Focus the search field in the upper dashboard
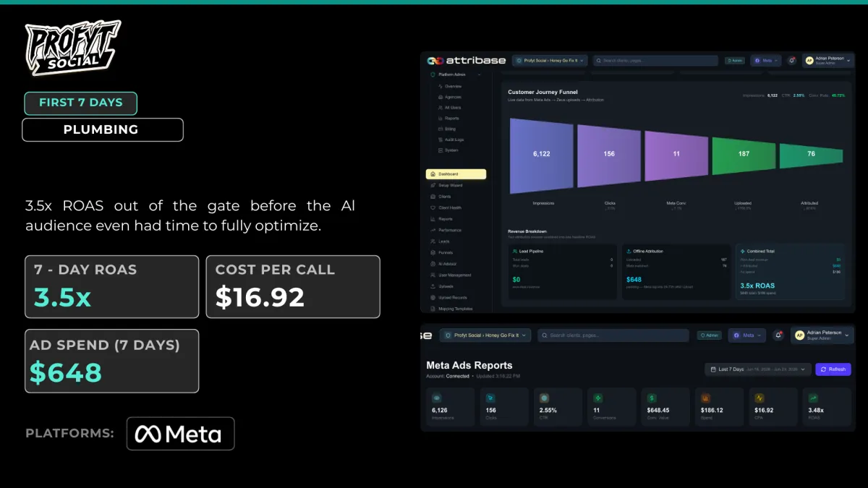 click(x=655, y=61)
